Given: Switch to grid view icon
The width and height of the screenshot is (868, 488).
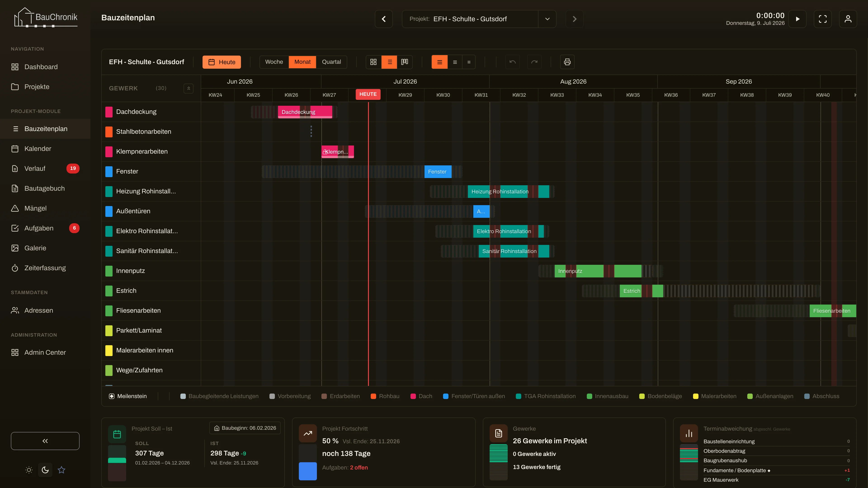Looking at the screenshot, I should [373, 62].
